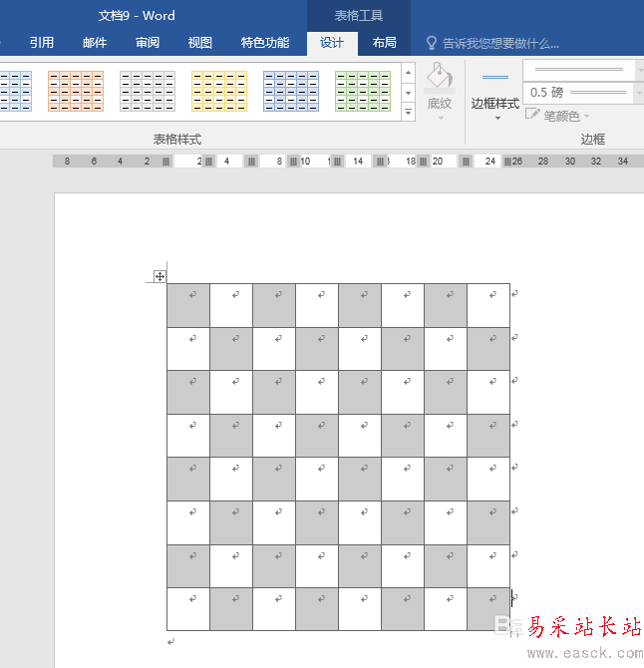Click the Tell Me search box
The height and width of the screenshot is (668, 644).
pyautogui.click(x=500, y=44)
